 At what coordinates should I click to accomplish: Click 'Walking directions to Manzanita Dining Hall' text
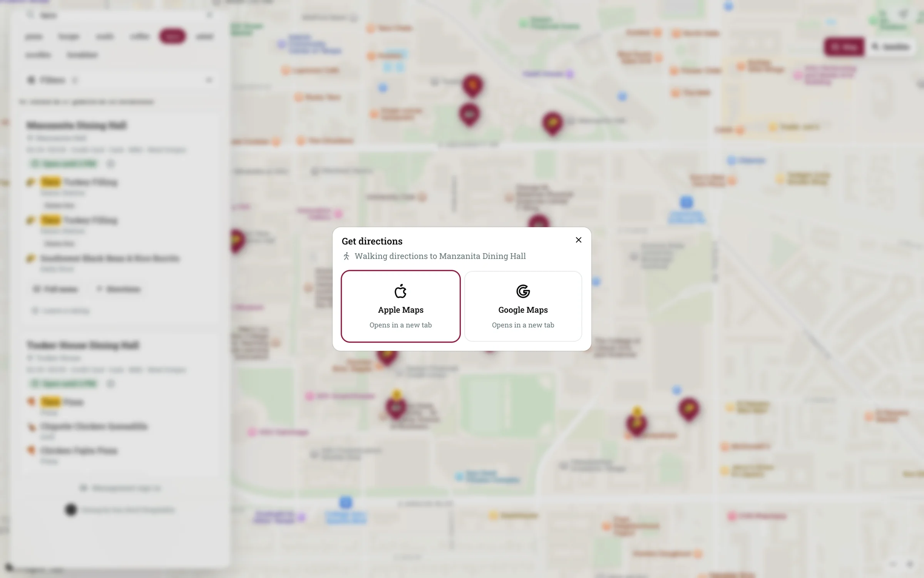[x=440, y=256]
